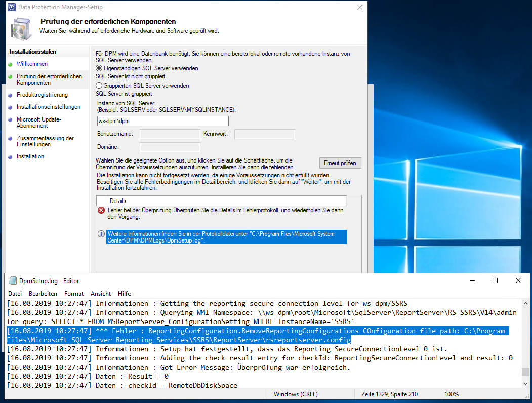Open the Bearbeiten menu in Editor
Screen dimensions: 532x403
pos(43,294)
